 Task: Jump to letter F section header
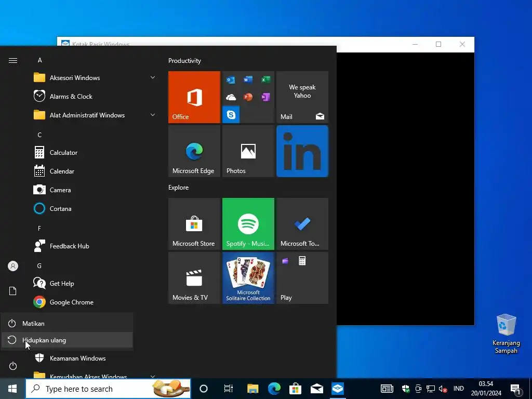(39, 229)
